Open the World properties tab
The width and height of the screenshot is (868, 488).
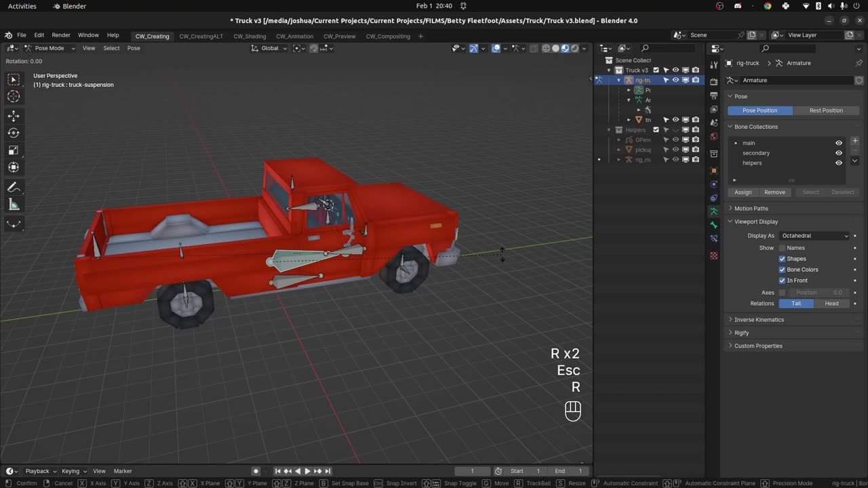(713, 136)
